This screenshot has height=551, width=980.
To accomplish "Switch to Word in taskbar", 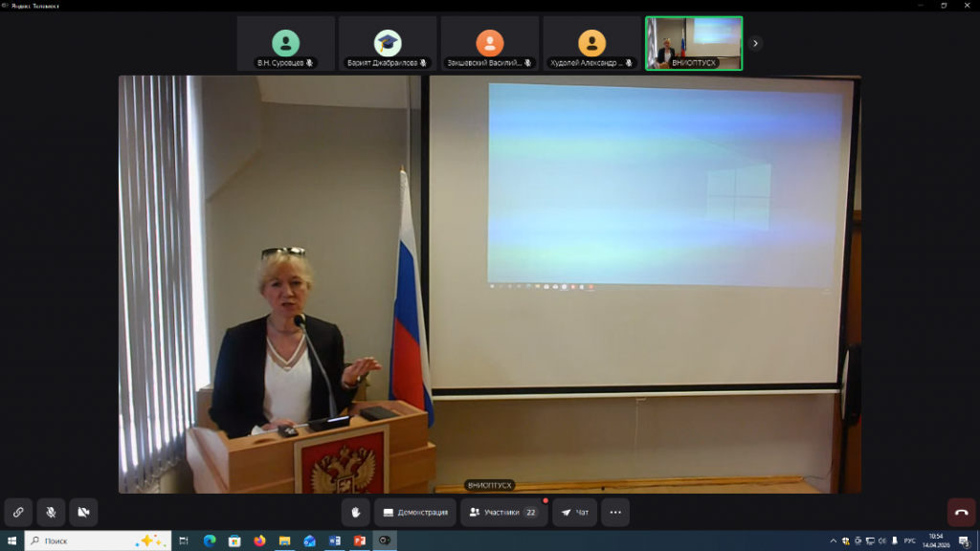I will point(335,540).
